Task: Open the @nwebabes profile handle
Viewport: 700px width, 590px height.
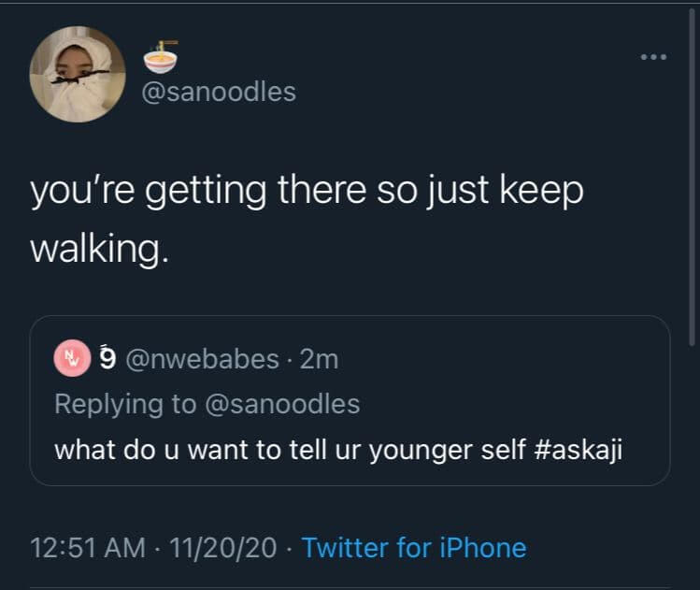Action: pyautogui.click(x=202, y=359)
